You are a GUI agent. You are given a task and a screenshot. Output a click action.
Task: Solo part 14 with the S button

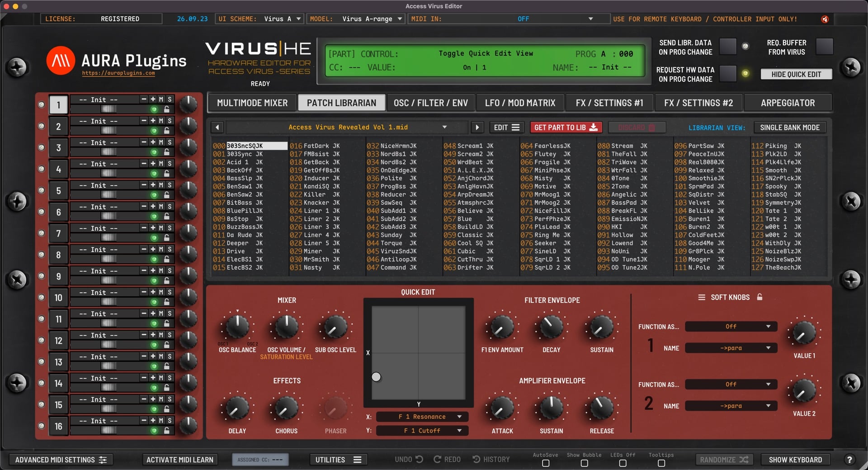point(170,378)
